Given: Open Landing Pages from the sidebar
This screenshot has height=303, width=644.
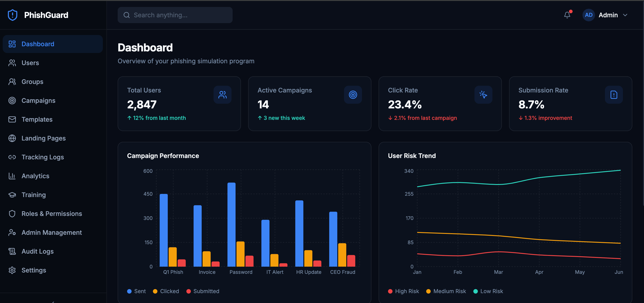Looking at the screenshot, I should (x=53, y=138).
